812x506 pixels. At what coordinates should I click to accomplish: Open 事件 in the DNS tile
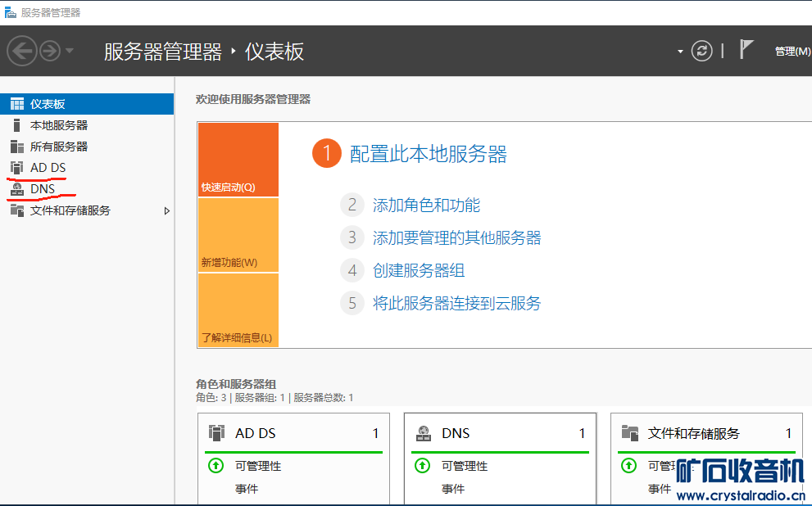click(x=453, y=489)
